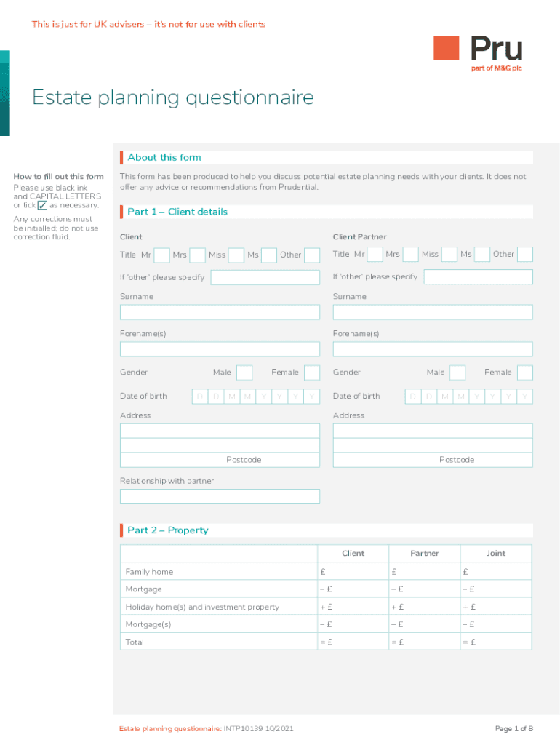
Task: Click the Relationship with partner field
Action: coord(220,496)
